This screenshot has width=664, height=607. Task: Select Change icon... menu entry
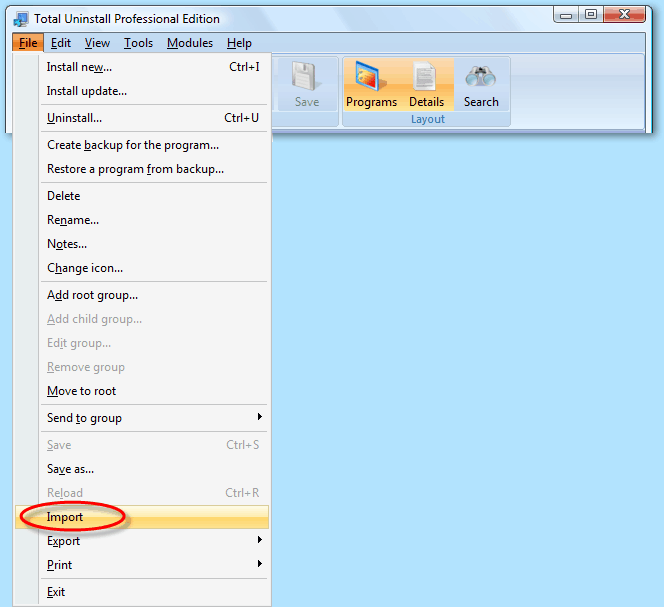pos(85,268)
